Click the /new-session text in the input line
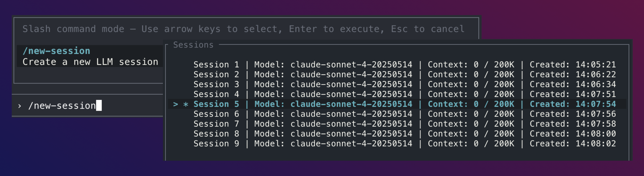Viewport: 644px width, 176px height. (62, 105)
